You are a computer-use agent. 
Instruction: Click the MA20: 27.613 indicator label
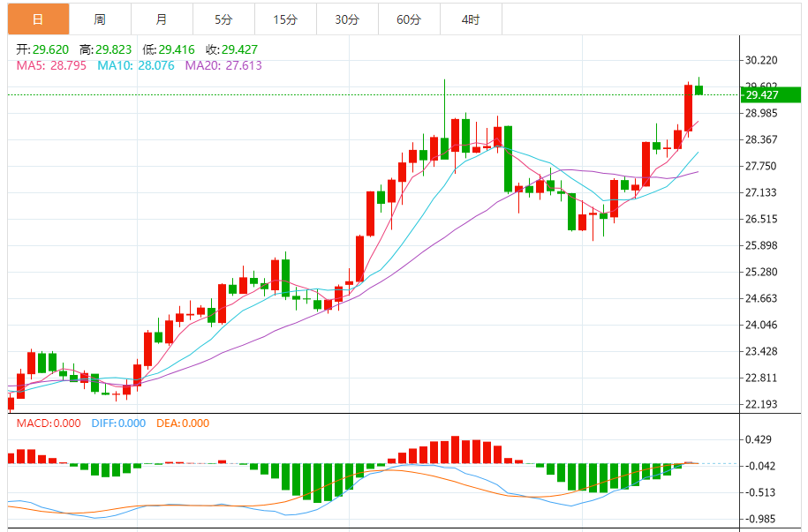click(223, 66)
